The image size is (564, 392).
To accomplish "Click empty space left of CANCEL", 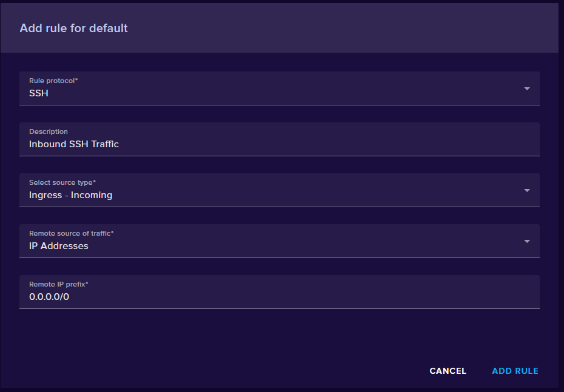I will pos(243,371).
